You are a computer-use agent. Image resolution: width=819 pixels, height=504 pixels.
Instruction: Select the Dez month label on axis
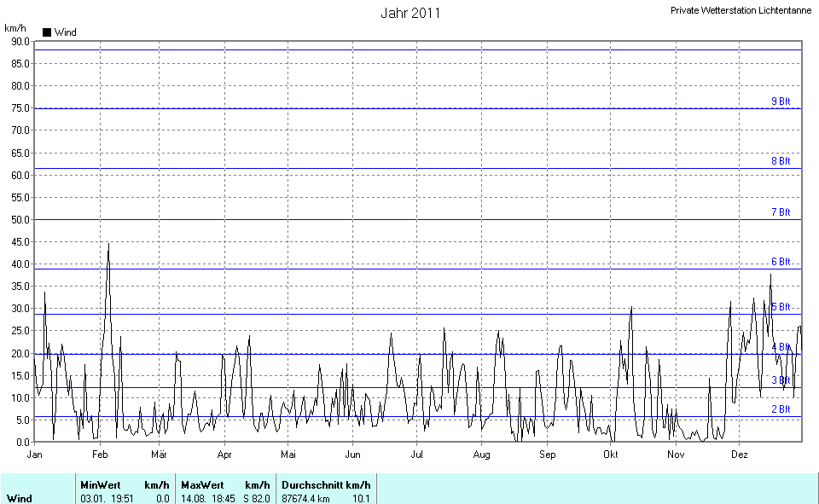(739, 455)
